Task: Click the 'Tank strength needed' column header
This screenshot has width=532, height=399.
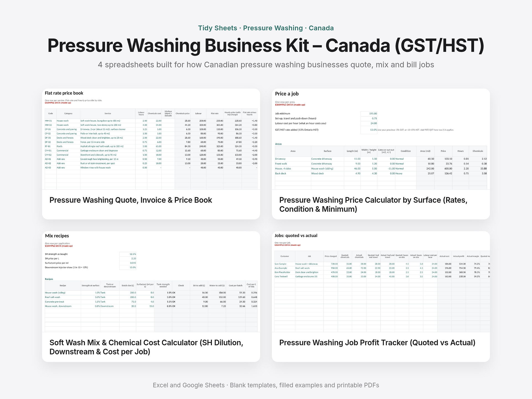Action: pyautogui.click(x=163, y=285)
